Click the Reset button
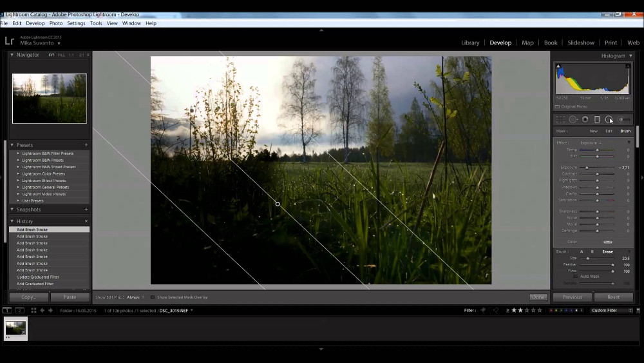Viewport: 644px width, 363px height. pyautogui.click(x=613, y=297)
